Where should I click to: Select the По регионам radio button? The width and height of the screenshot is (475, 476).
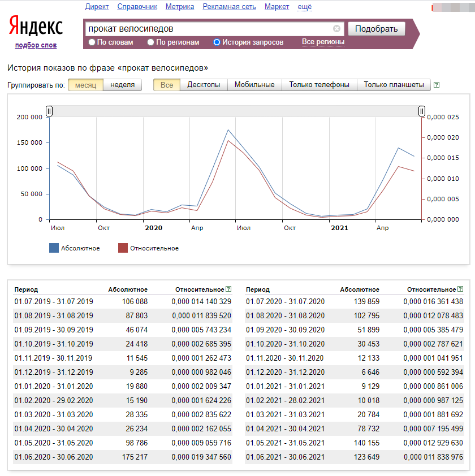(150, 42)
